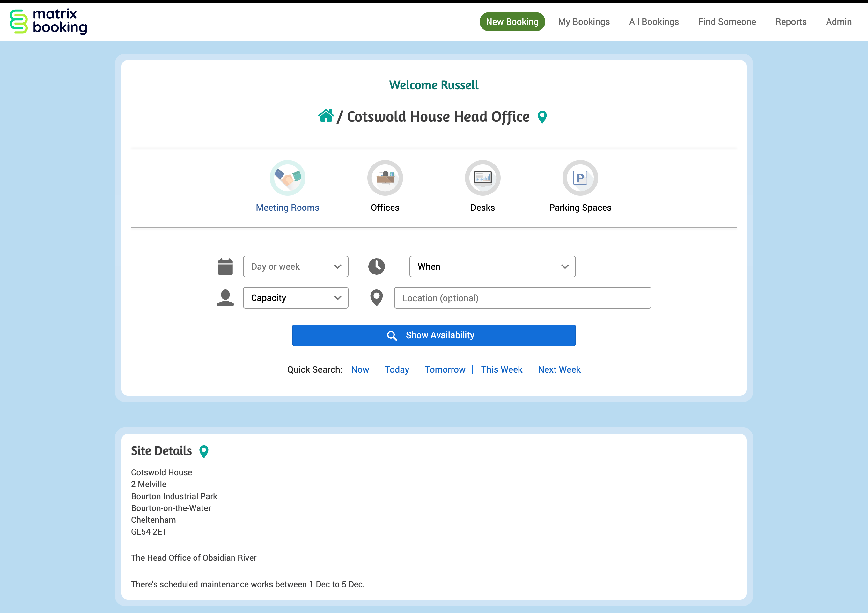Viewport: 868px width, 613px height.
Task: Click the Location optional input field
Action: coord(522,298)
